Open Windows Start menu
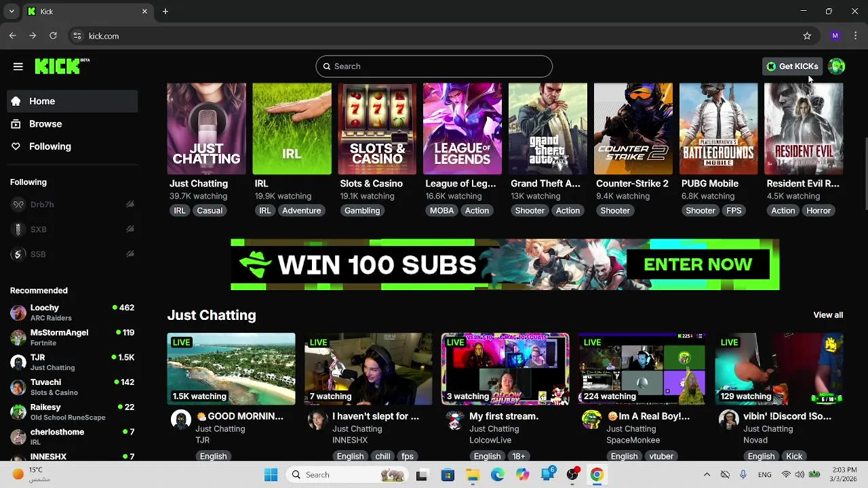This screenshot has width=868, height=488. 271,474
